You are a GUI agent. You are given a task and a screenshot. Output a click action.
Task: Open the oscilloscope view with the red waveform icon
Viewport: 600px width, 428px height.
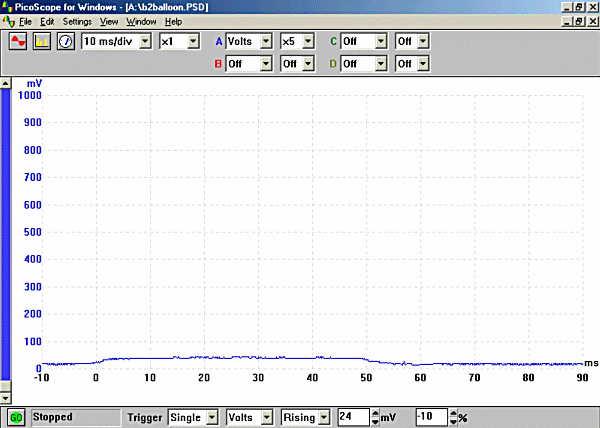click(x=19, y=42)
